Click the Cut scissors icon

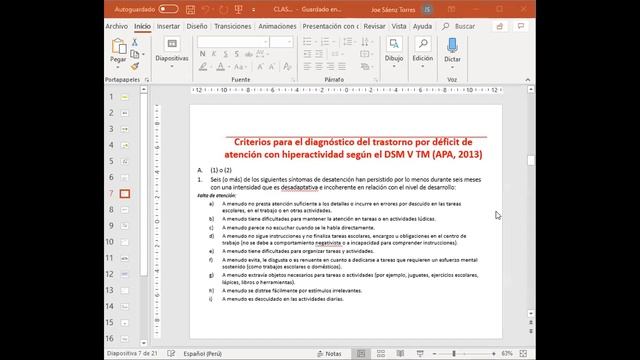pos(135,42)
